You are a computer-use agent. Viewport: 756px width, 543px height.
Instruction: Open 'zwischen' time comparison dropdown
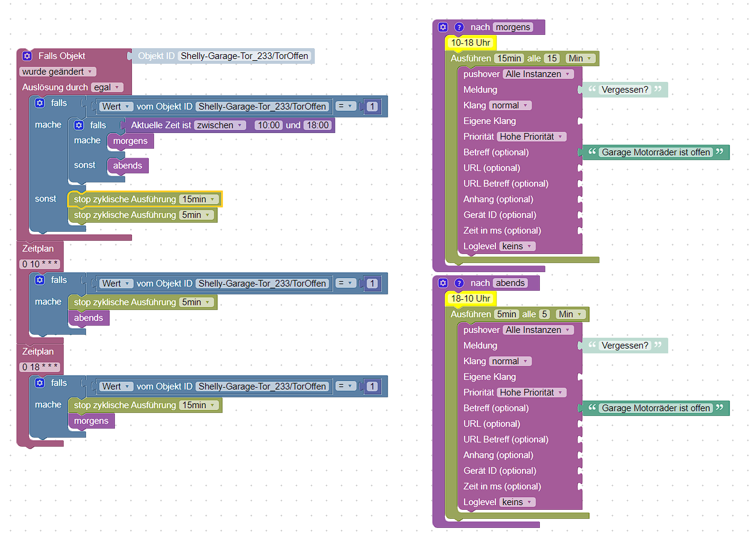[x=220, y=125]
